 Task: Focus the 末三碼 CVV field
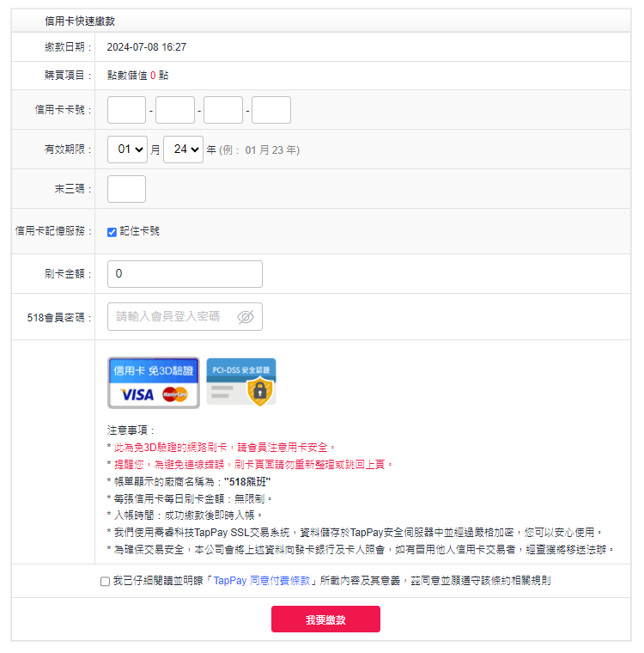pyautogui.click(x=126, y=189)
